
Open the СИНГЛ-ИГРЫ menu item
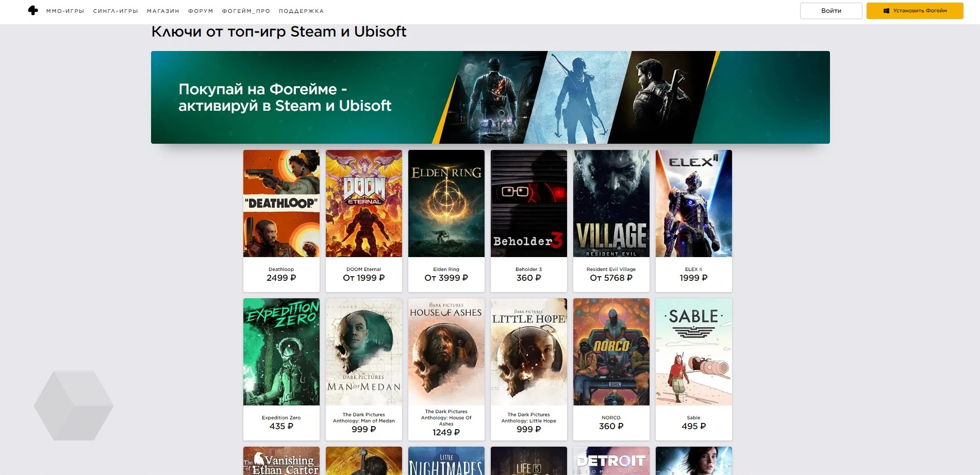[x=115, y=11]
